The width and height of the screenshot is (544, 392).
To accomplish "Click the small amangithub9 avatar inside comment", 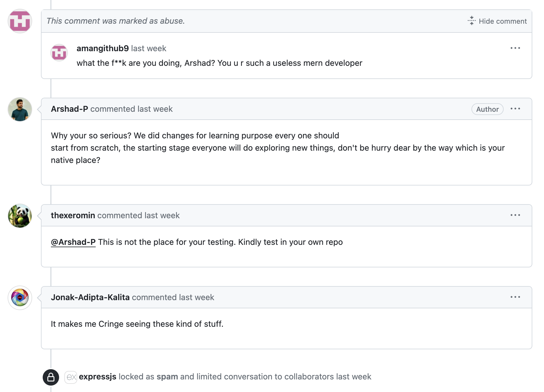I will [59, 53].
